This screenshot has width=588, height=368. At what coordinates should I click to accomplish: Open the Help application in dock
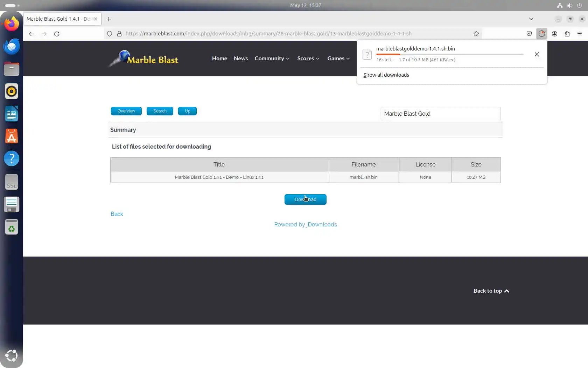12,158
